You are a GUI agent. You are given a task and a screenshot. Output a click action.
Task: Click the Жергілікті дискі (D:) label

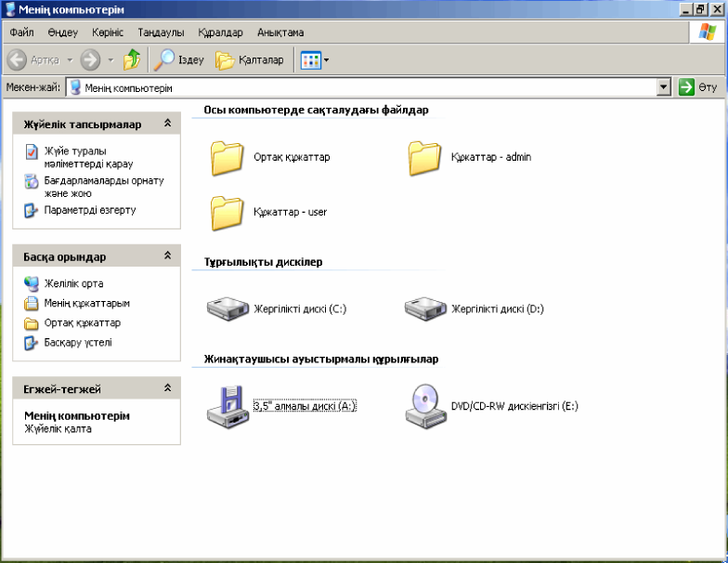[x=498, y=308]
